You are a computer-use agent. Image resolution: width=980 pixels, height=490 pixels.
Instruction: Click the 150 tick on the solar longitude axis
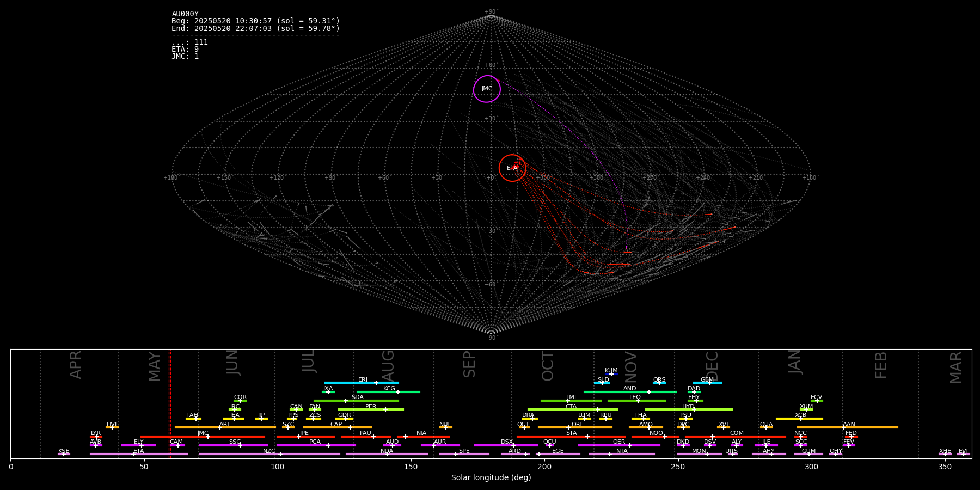click(411, 467)
